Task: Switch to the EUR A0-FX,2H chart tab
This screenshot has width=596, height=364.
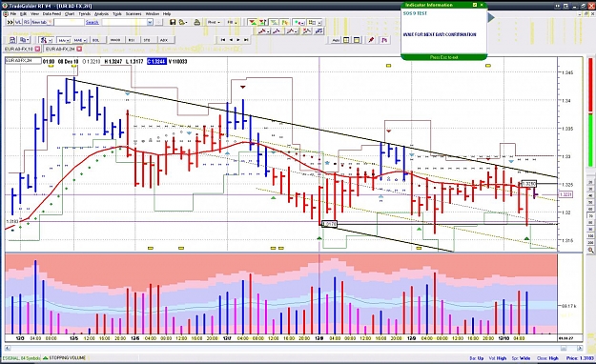Action: [x=60, y=49]
